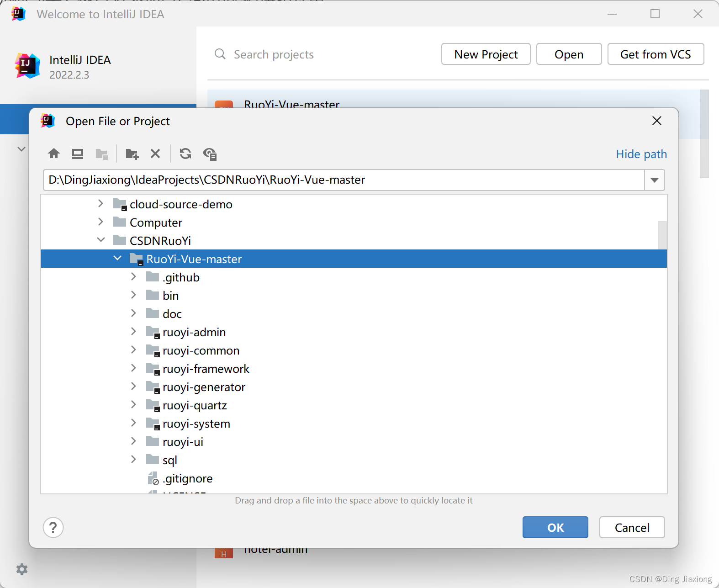The height and width of the screenshot is (588, 719).
Task: Expand the ruoyi-admin folder
Action: (133, 332)
